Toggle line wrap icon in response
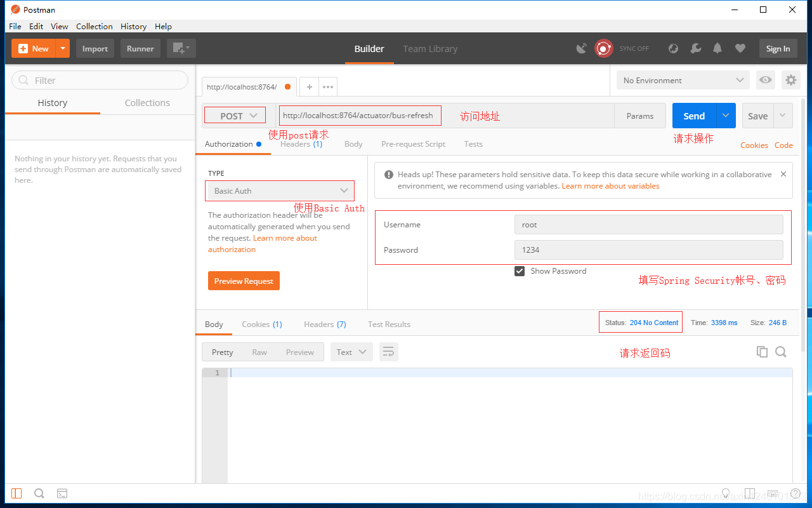Image resolution: width=812 pixels, height=508 pixels. click(388, 352)
